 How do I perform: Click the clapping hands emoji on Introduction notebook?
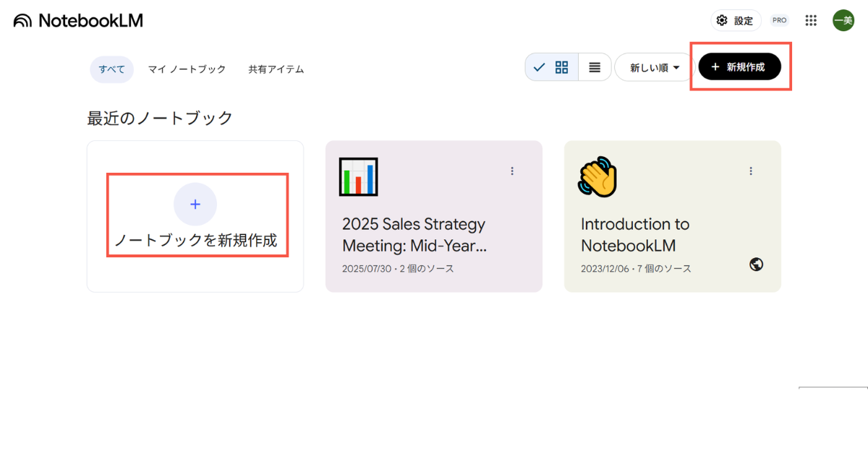click(597, 177)
